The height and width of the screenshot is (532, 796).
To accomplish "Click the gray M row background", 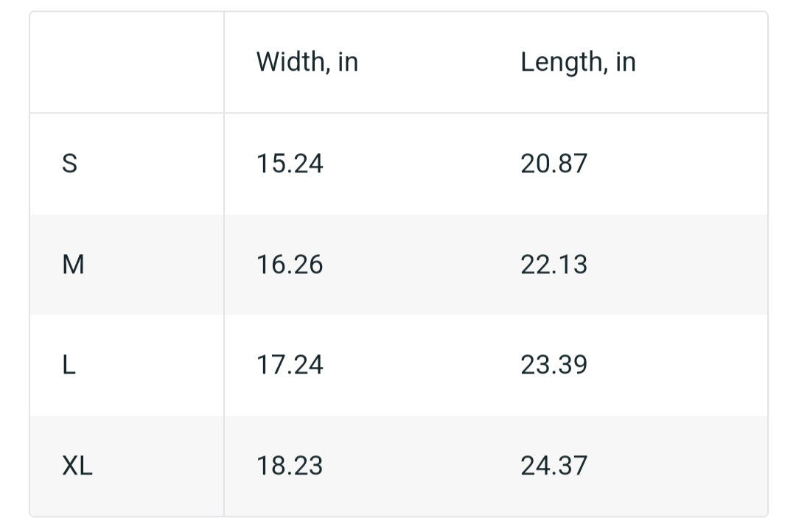I will coord(399,265).
